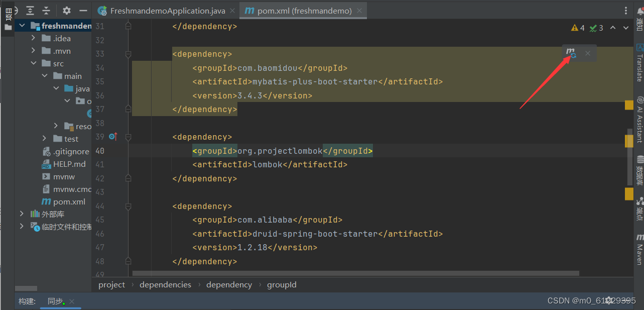Jump to next problem with down arrow
The image size is (644, 310).
[x=625, y=28]
